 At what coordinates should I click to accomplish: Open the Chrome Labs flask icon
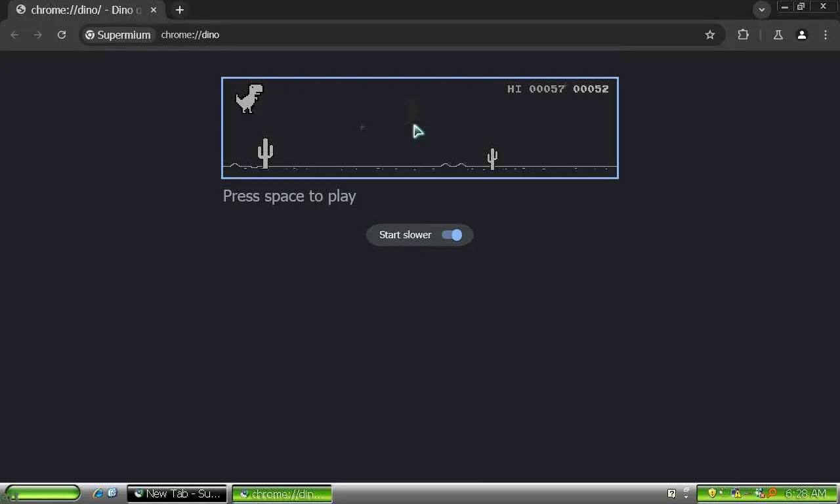[778, 35]
